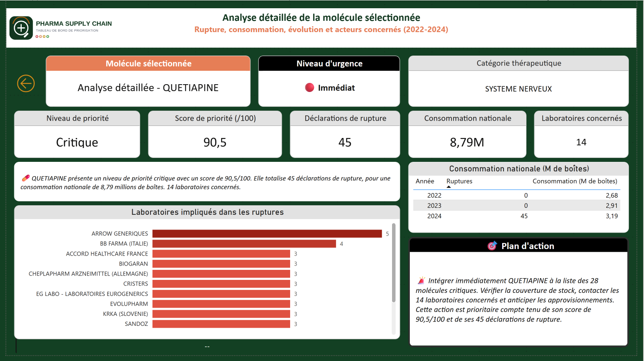Click the sort arrow under the Ruptures header

(x=449, y=187)
